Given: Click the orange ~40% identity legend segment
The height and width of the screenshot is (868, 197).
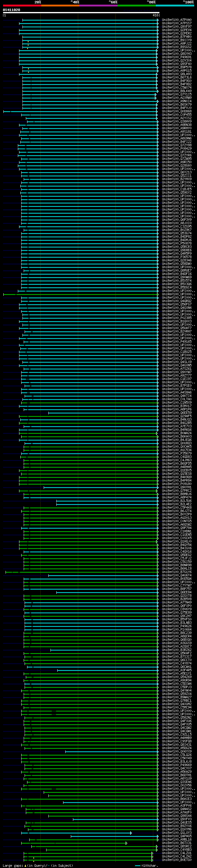Looking at the screenshot, I should [60, 6].
